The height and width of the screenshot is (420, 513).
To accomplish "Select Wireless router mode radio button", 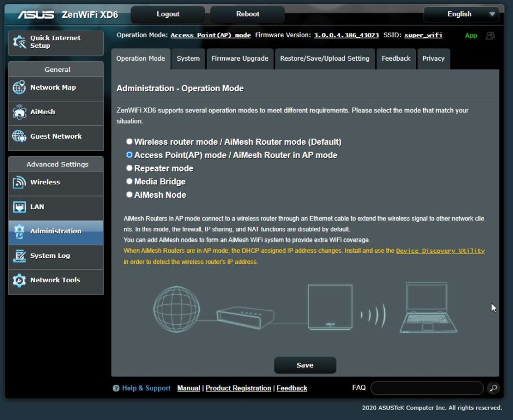I will tap(129, 142).
